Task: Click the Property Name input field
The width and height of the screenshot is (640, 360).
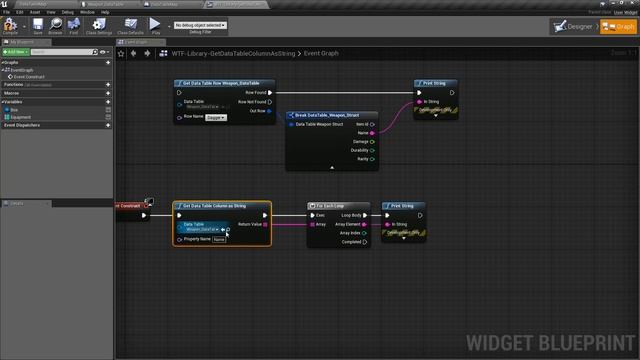Action: [x=219, y=239]
